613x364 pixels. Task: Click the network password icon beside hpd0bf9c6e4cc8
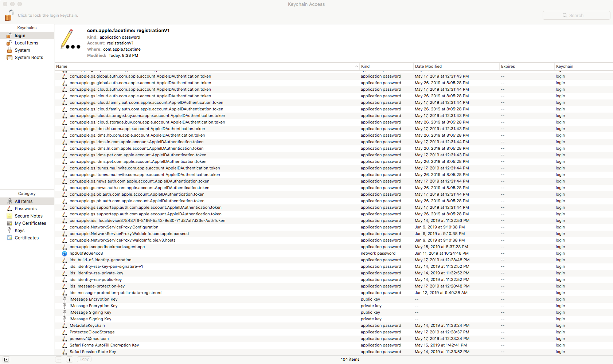coord(64,253)
